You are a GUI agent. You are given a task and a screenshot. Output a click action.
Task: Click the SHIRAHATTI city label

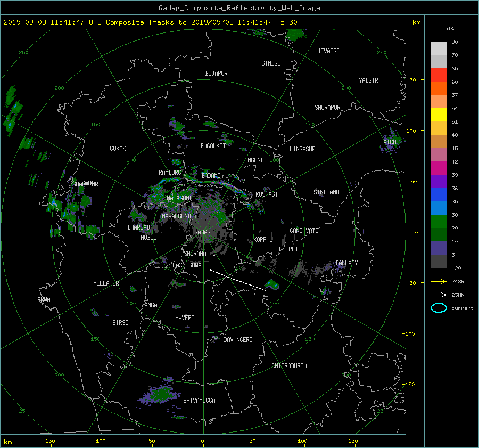tap(200, 254)
